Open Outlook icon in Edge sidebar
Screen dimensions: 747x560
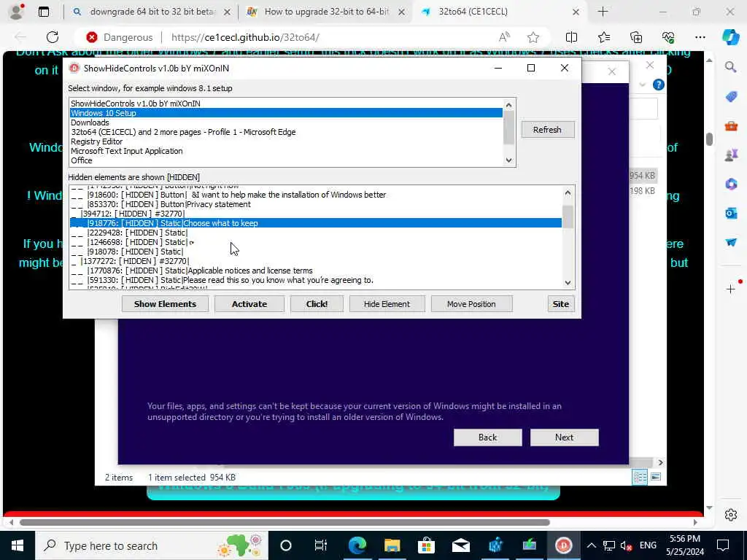(731, 214)
